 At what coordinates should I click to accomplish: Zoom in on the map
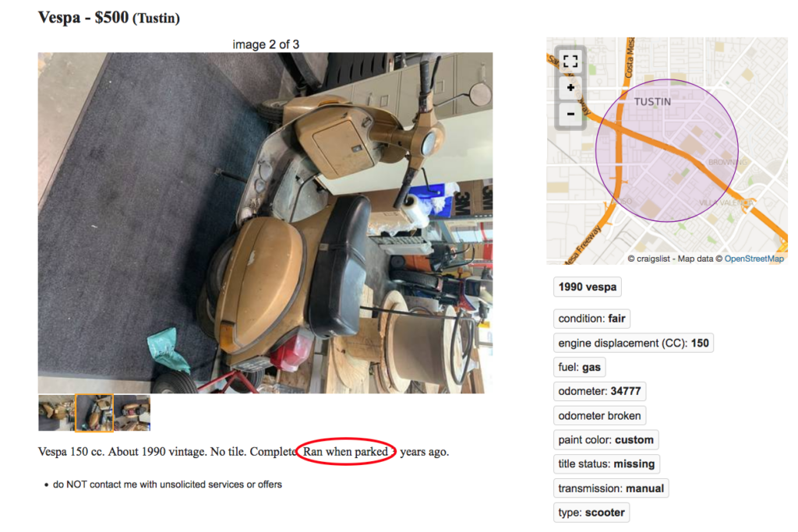[x=570, y=87]
